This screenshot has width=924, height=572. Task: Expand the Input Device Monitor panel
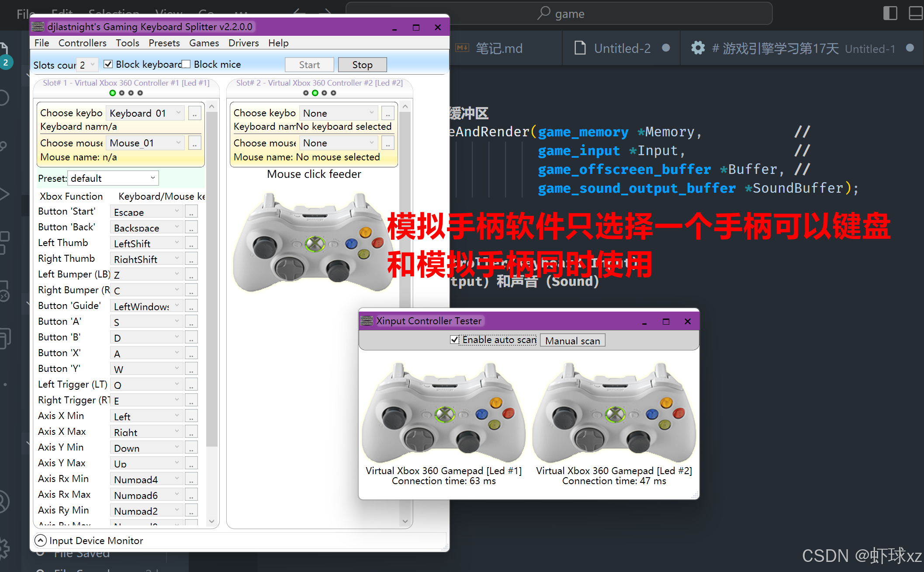click(40, 541)
